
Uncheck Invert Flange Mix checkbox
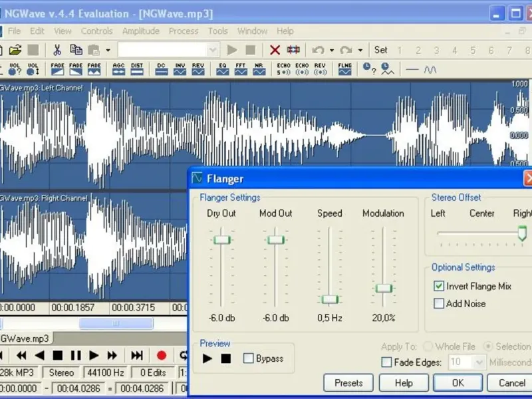pos(439,286)
